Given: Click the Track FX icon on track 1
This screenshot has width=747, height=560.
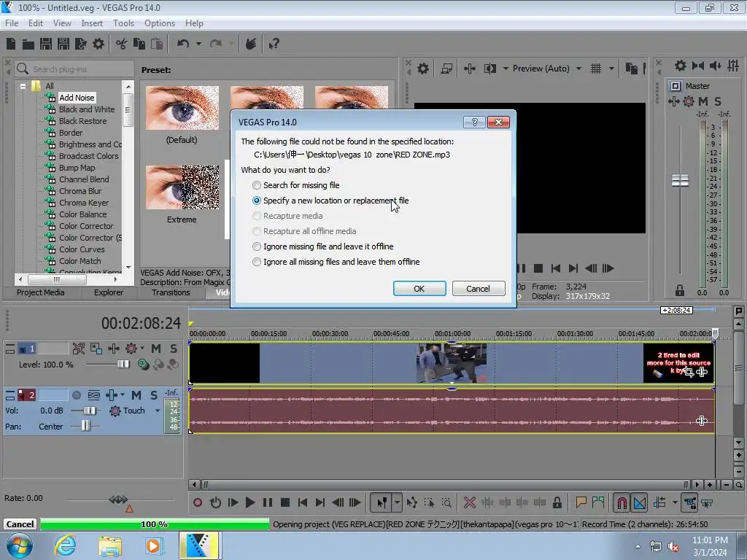Looking at the screenshot, I should [131, 349].
